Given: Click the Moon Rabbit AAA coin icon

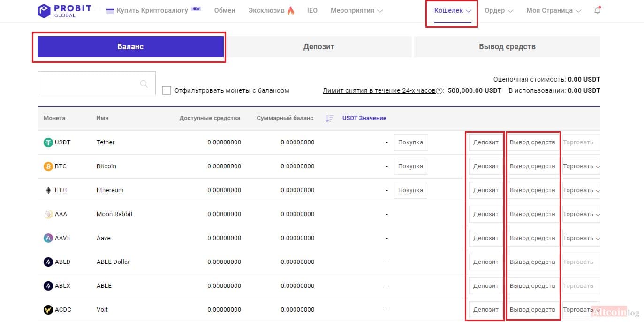Looking at the screenshot, I should (48, 214).
